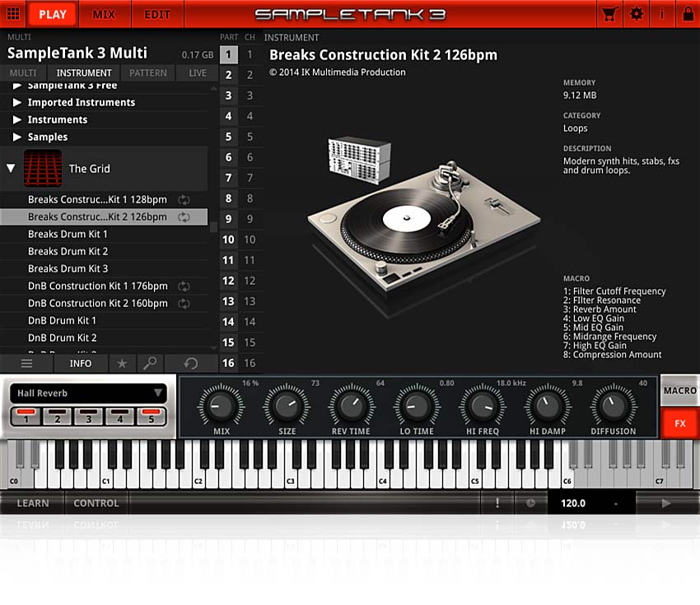
Task: Open the list menu icon bottom left of browser
Action: pos(26,363)
